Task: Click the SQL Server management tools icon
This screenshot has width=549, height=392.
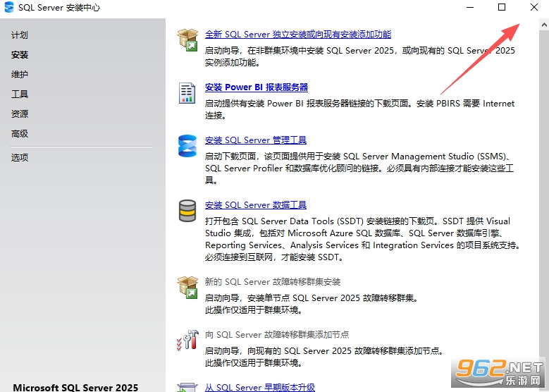Action: pos(187,146)
